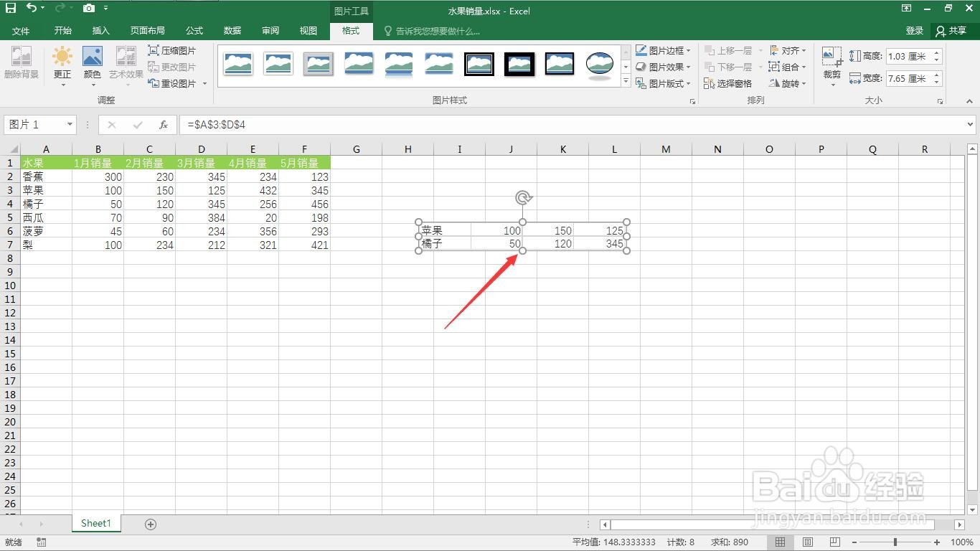
Task: Expand the formula bar chevron
Action: [x=970, y=125]
